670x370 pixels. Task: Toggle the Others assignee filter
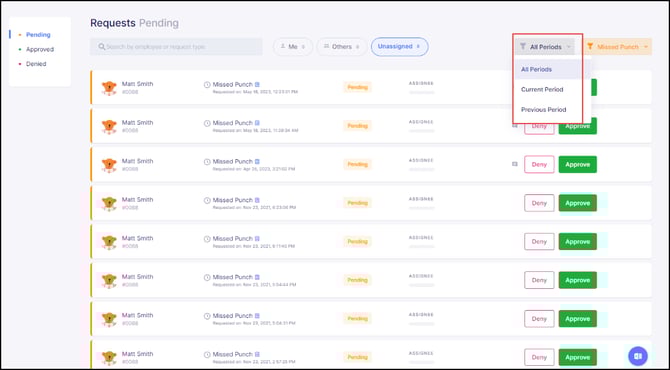coord(341,47)
